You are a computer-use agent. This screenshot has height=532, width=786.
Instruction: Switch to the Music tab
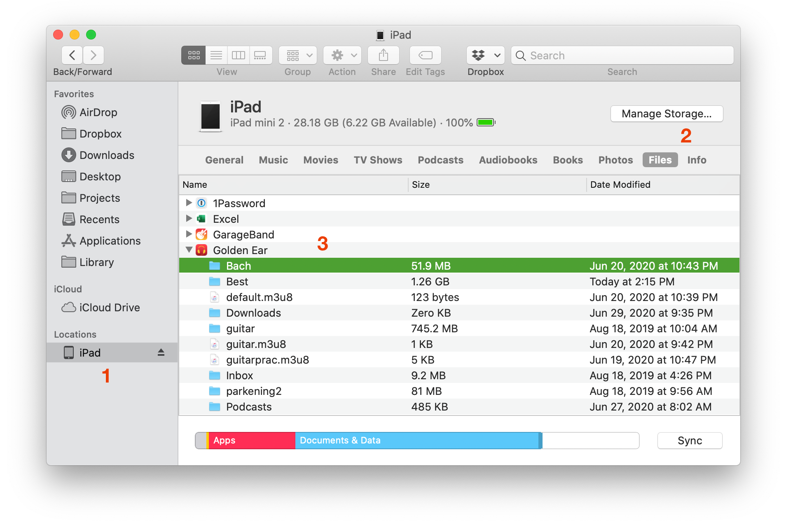(x=273, y=160)
